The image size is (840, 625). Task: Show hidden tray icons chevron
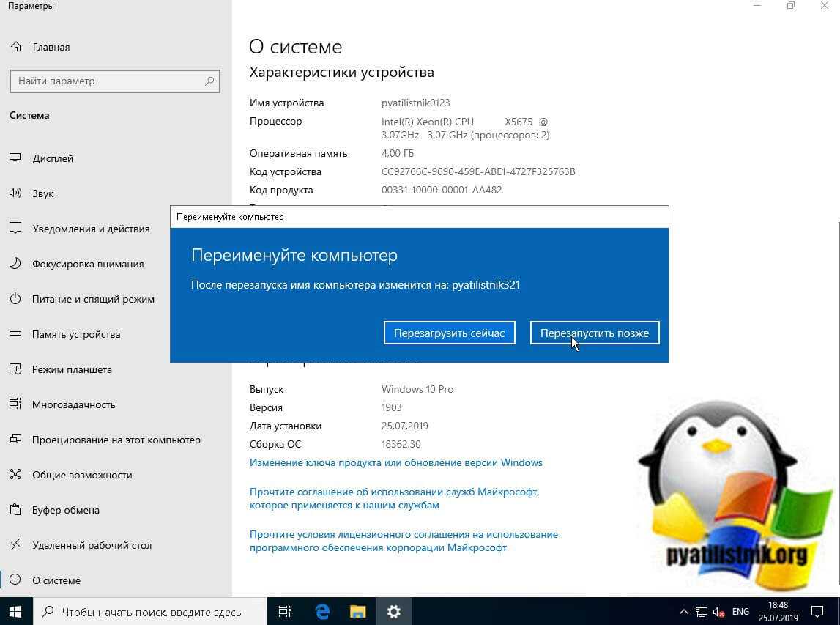point(683,612)
